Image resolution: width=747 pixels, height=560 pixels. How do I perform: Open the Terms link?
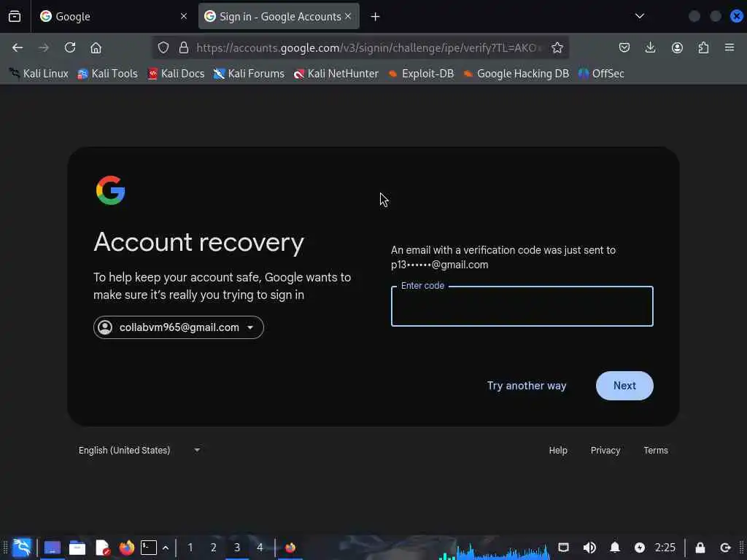(656, 451)
